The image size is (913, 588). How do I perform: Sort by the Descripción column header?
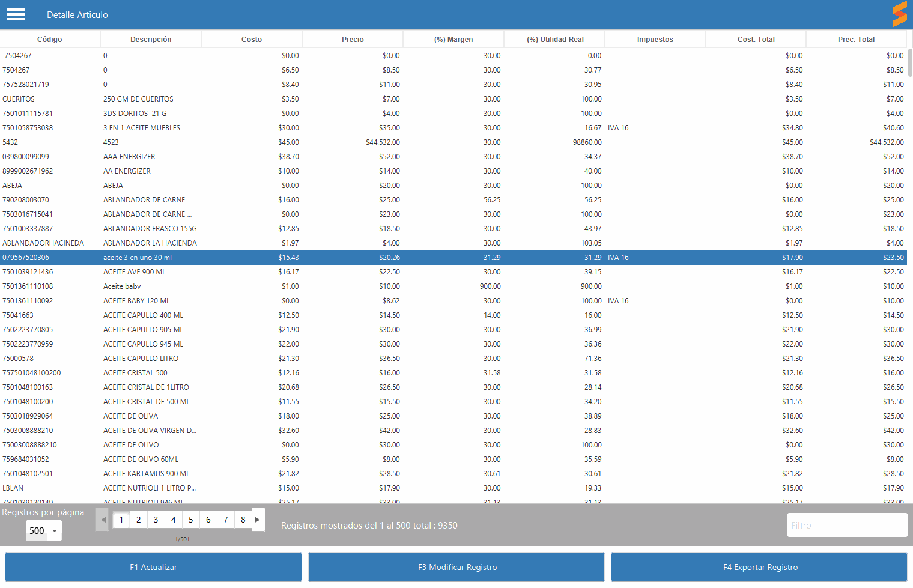[151, 40]
